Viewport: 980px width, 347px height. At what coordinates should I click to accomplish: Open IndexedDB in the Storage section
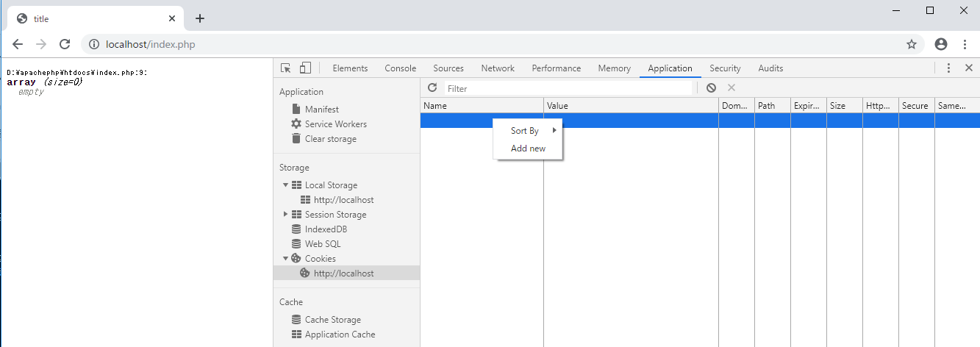point(326,229)
